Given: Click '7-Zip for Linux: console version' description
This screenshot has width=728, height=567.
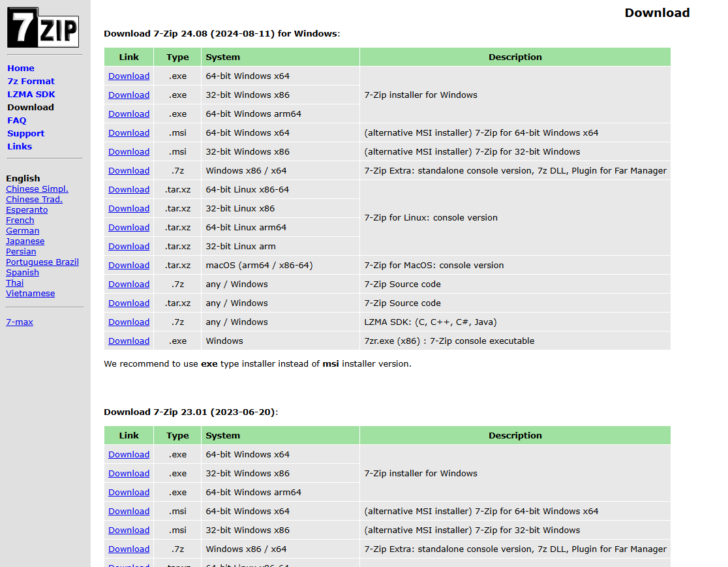Looking at the screenshot, I should (431, 218).
